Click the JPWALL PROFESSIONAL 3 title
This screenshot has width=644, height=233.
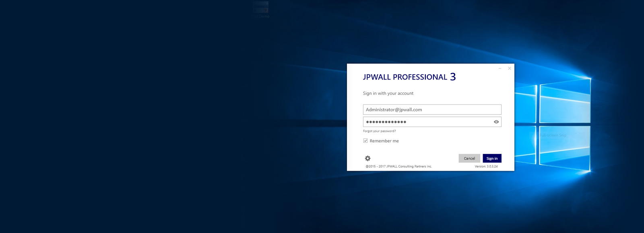tap(409, 77)
